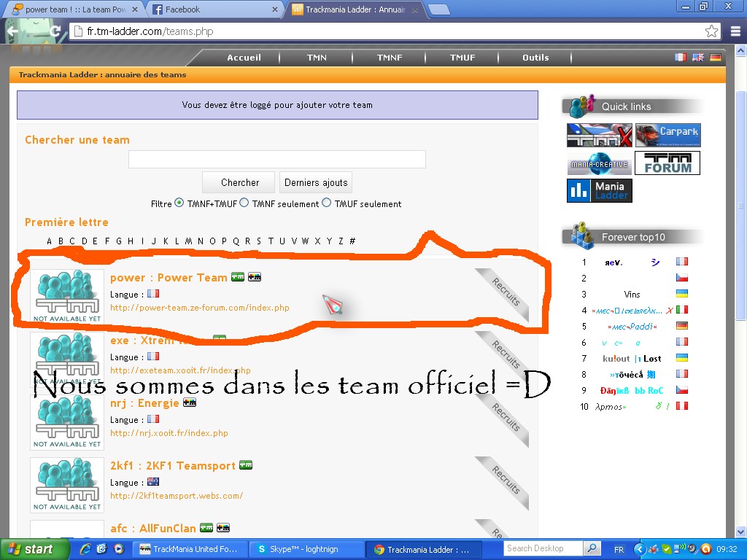The image size is (747, 560).
Task: Click the Chercher search button
Action: (239, 182)
